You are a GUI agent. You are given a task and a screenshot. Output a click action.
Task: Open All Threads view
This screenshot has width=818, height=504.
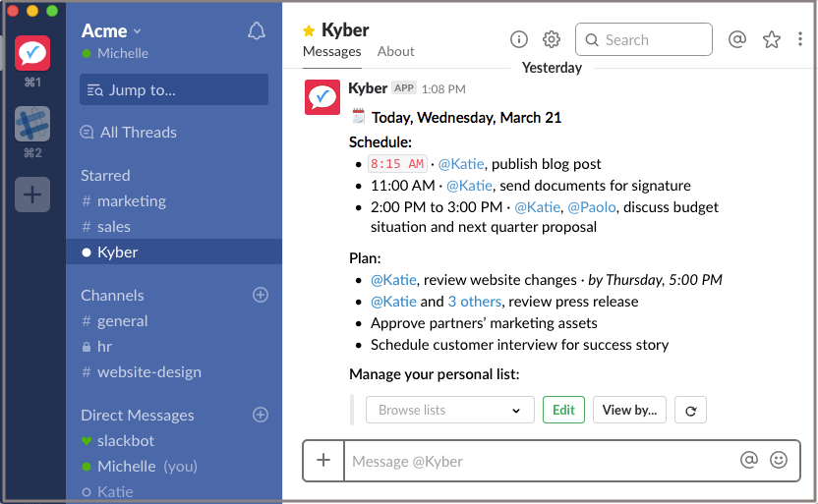[x=129, y=133]
